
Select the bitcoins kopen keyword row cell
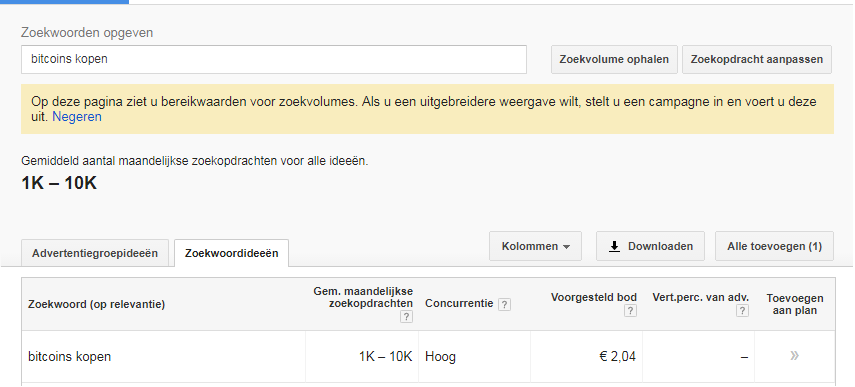164,356
